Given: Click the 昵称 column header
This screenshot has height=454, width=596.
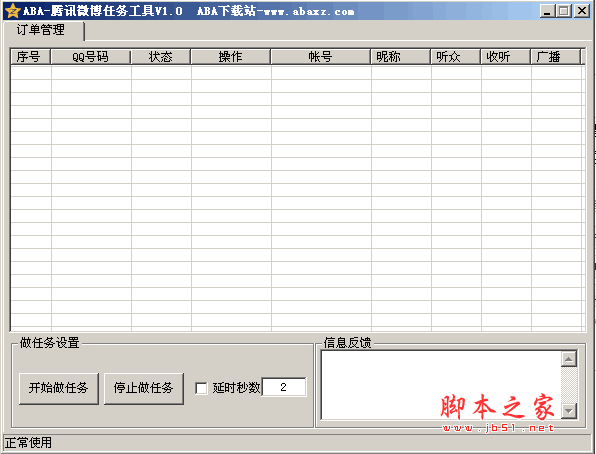Looking at the screenshot, I should 401,57.
